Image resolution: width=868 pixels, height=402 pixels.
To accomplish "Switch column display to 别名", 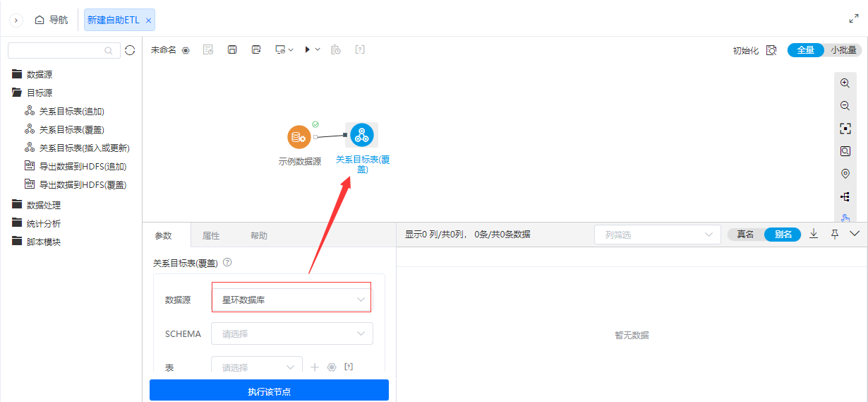I will pos(783,235).
